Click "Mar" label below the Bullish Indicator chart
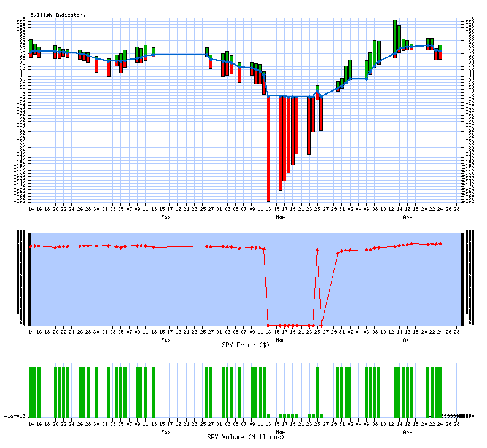 tap(280, 217)
